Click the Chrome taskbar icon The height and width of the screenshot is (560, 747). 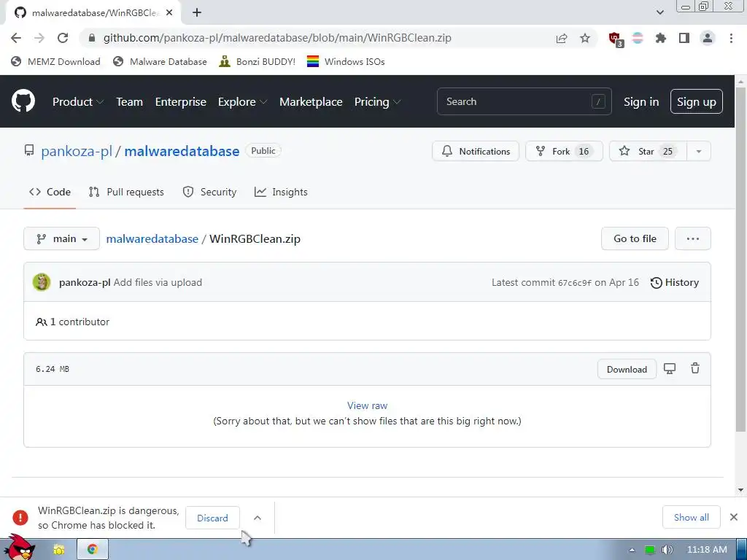click(93, 550)
